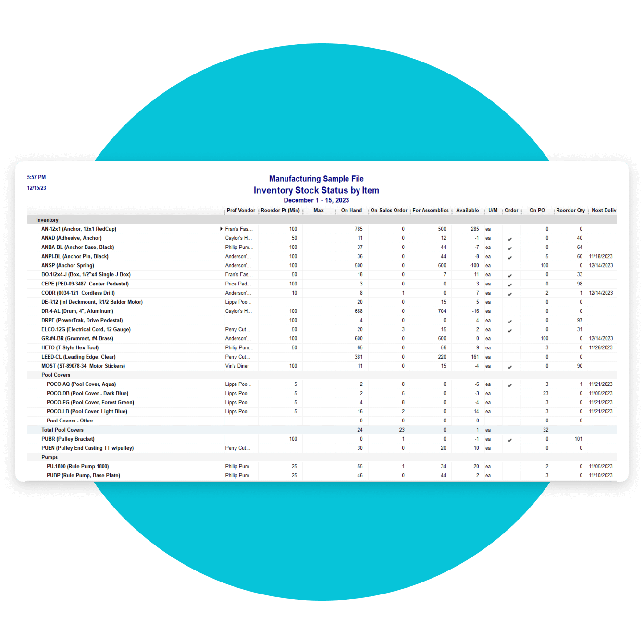Click the Order column header

[x=511, y=210]
